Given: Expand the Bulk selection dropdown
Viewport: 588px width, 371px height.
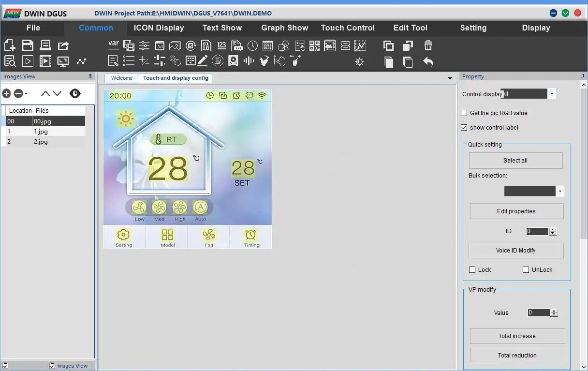Looking at the screenshot, I should (560, 192).
